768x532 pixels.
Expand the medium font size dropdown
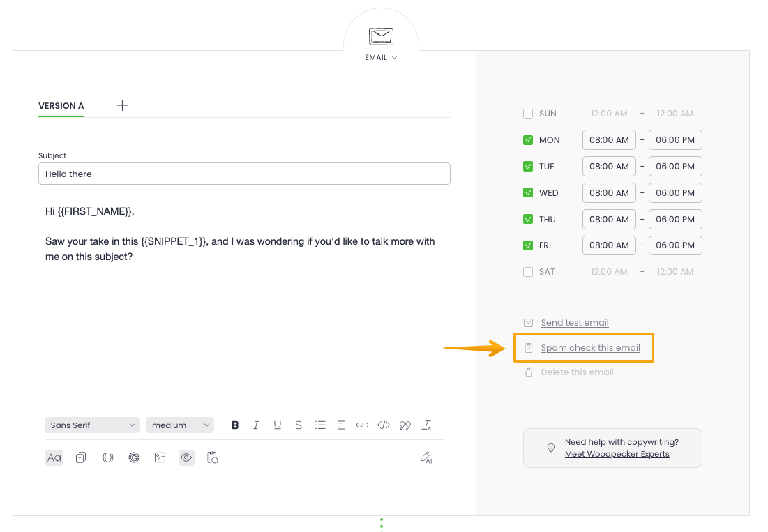(x=180, y=425)
